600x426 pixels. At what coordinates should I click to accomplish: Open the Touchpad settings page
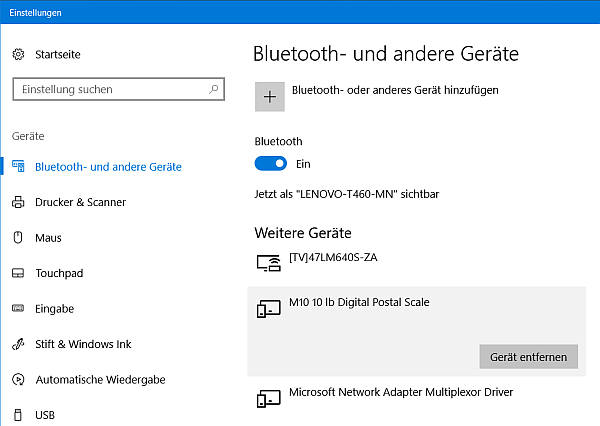pos(59,273)
